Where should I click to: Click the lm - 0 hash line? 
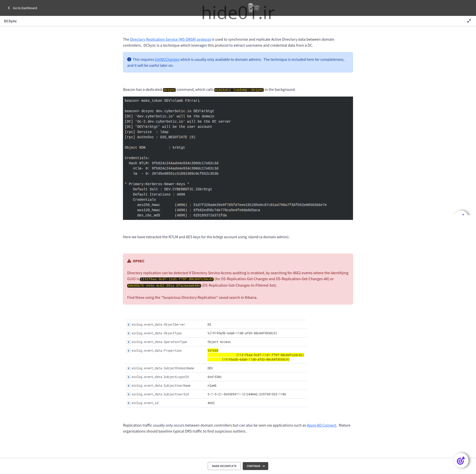pyautogui.click(x=176, y=174)
